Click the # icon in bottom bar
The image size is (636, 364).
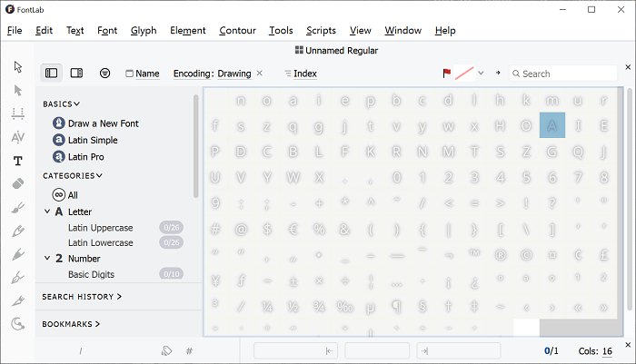(189, 351)
